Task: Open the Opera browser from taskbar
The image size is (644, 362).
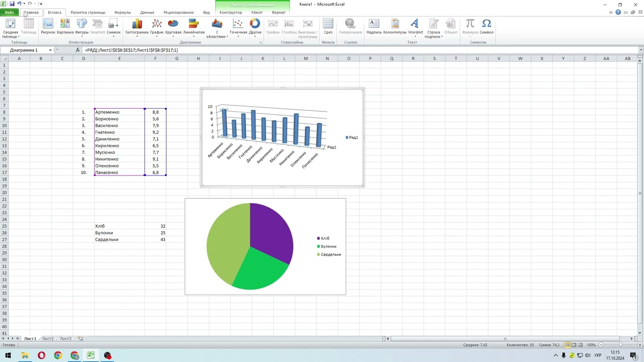Action: click(41, 355)
